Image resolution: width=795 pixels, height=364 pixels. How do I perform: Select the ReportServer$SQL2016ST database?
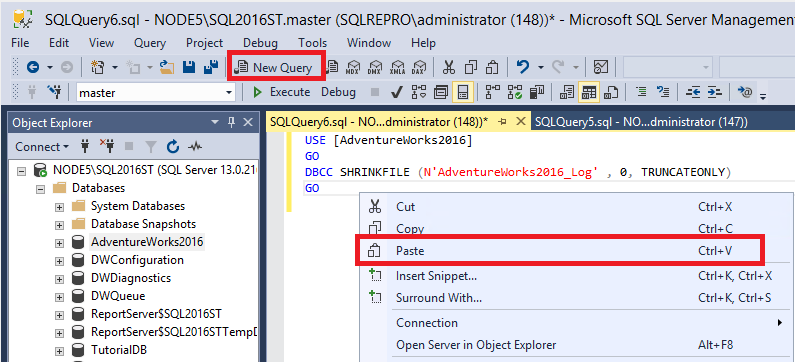156,314
